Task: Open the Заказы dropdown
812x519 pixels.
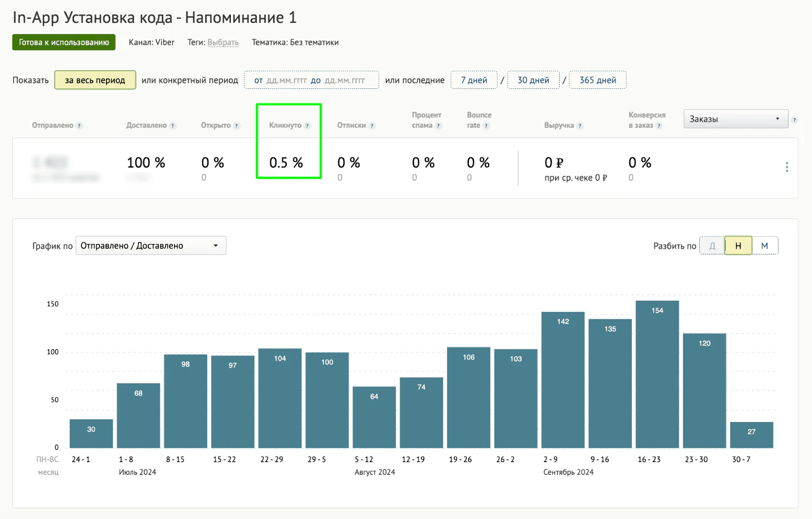Action: click(736, 119)
